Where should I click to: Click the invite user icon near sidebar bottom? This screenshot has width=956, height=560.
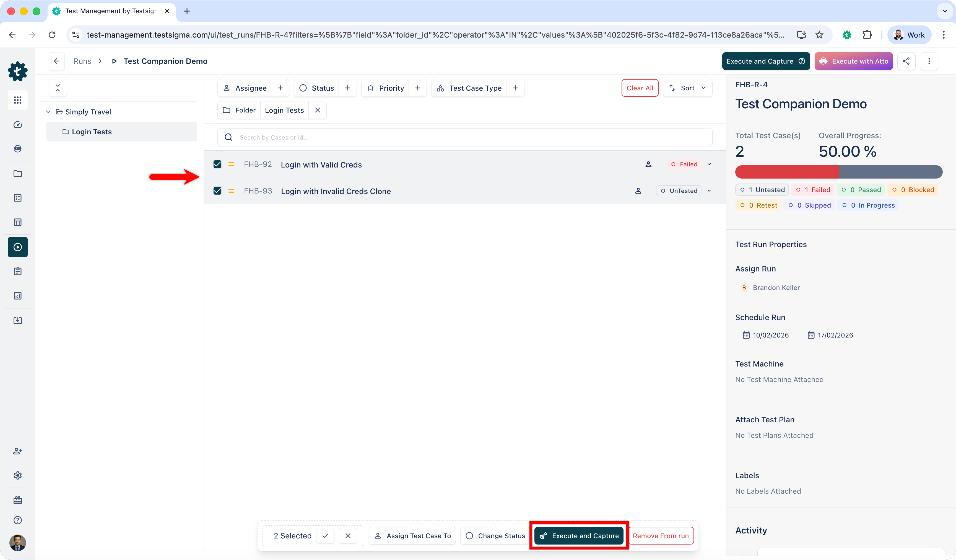tap(17, 451)
